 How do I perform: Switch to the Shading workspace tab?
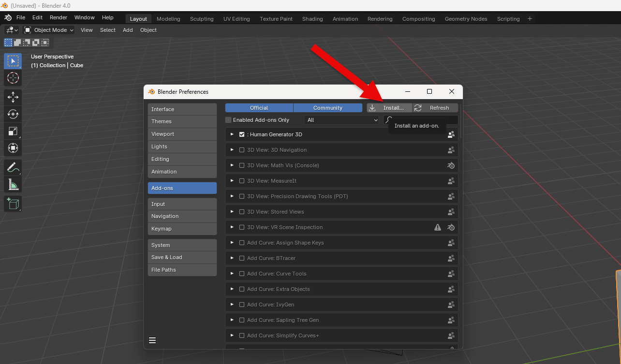312,19
